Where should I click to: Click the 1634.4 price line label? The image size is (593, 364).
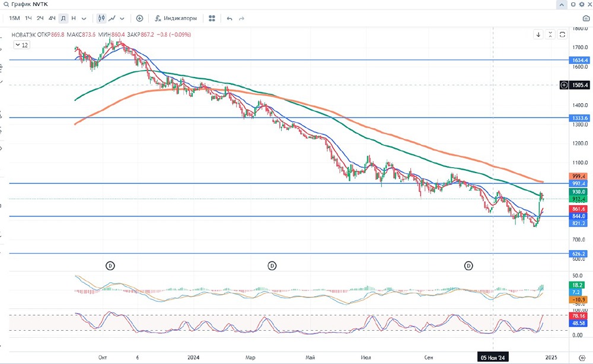click(580, 60)
